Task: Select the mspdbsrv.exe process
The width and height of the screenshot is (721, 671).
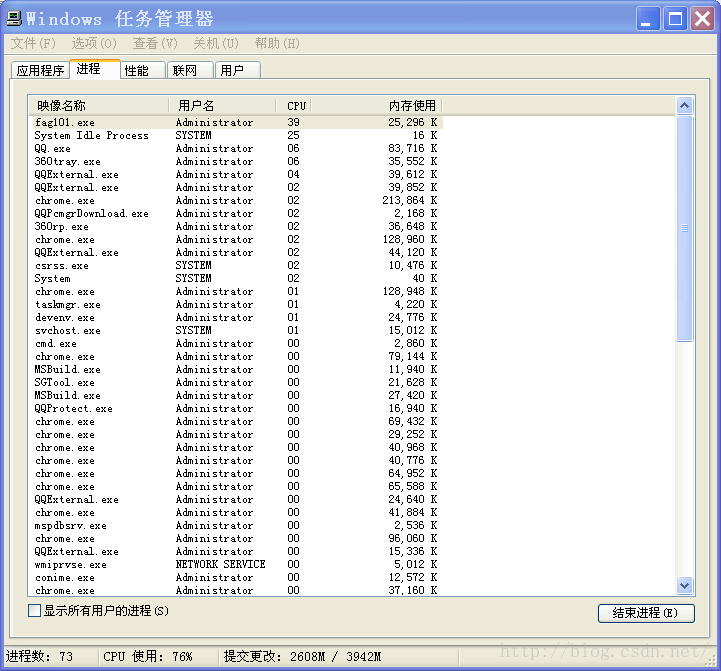Action: (235, 525)
